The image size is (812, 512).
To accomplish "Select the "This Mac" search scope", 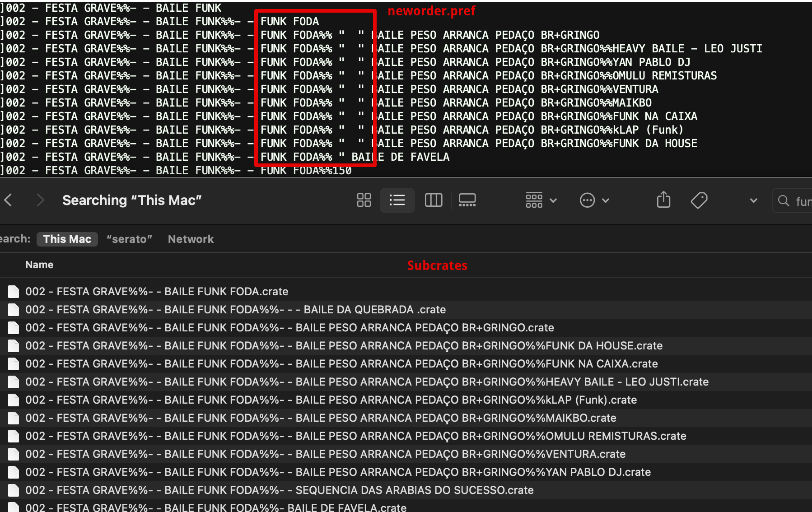I will click(67, 239).
